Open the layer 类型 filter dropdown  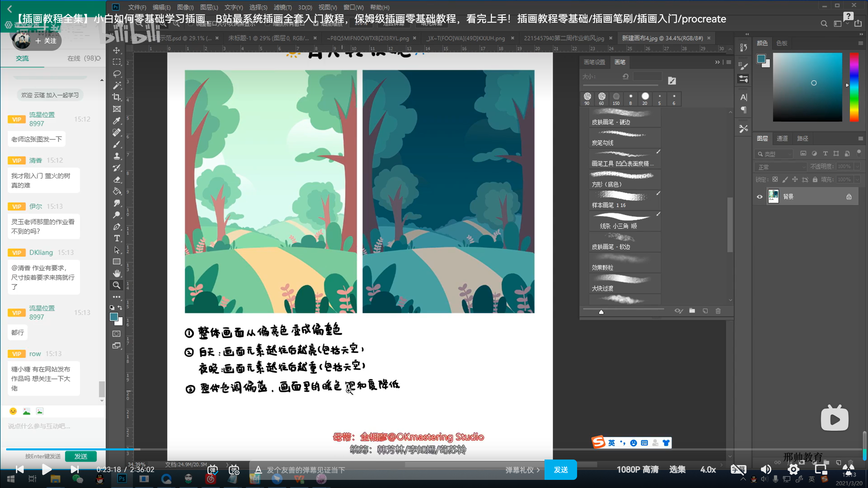pyautogui.click(x=774, y=154)
